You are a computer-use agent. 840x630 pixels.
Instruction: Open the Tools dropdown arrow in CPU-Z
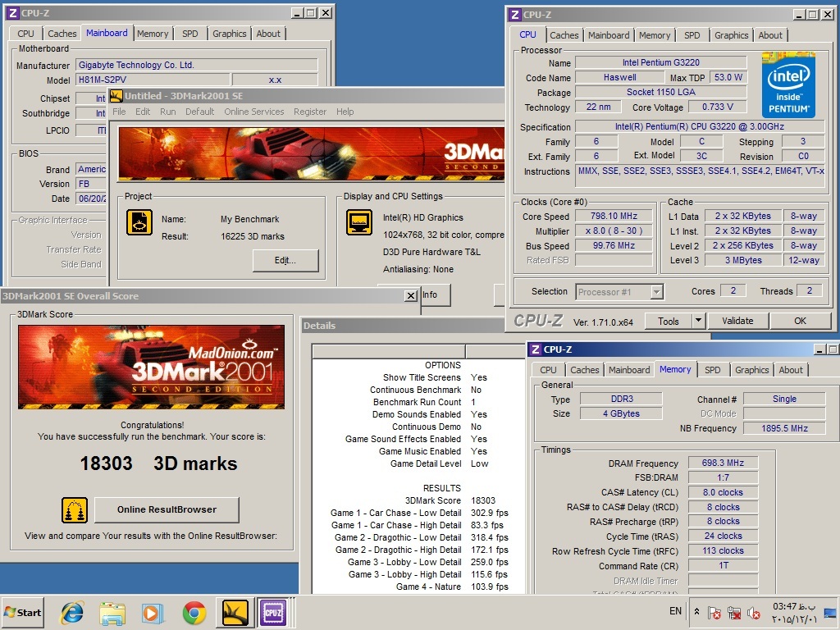pyautogui.click(x=697, y=321)
